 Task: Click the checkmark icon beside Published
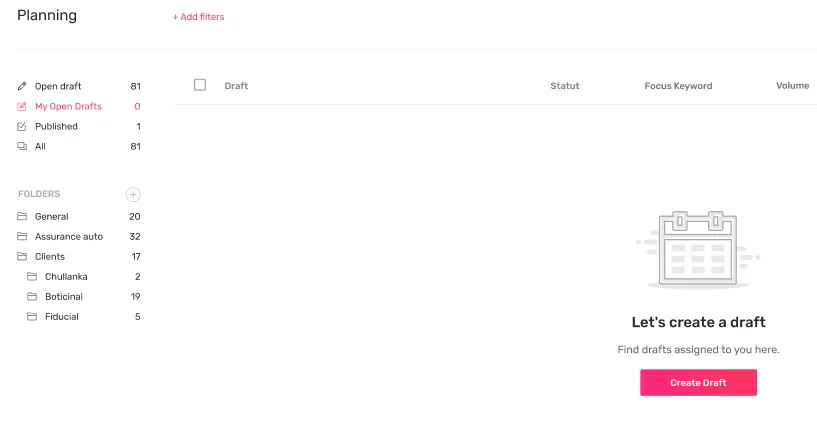tap(22, 126)
